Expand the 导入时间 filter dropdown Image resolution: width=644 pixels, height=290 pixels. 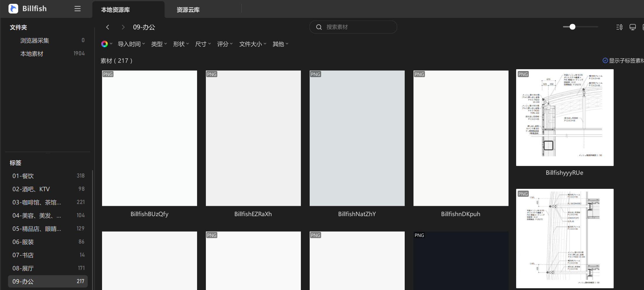tap(131, 44)
